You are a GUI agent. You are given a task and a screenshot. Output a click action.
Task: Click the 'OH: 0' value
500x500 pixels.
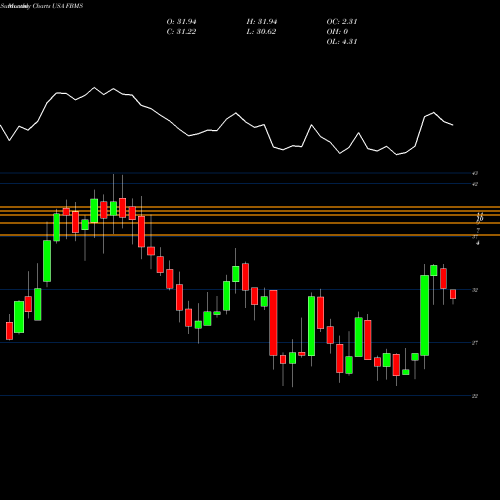click(x=337, y=32)
